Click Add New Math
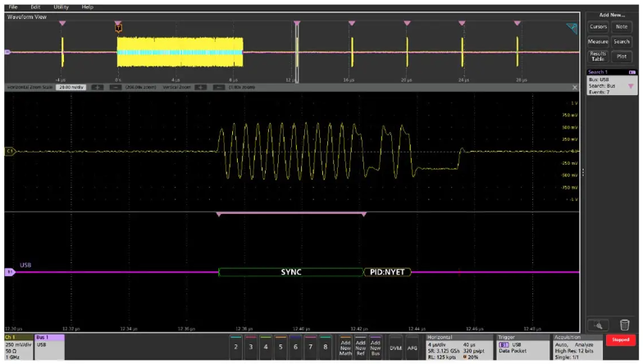 (345, 348)
